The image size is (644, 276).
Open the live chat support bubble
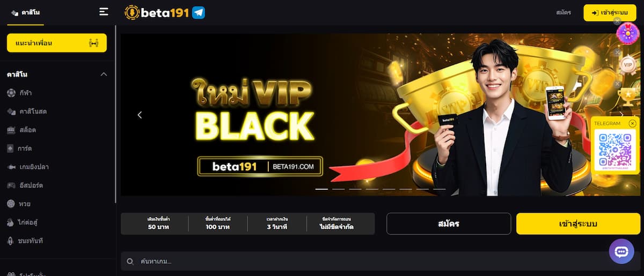coord(621,251)
